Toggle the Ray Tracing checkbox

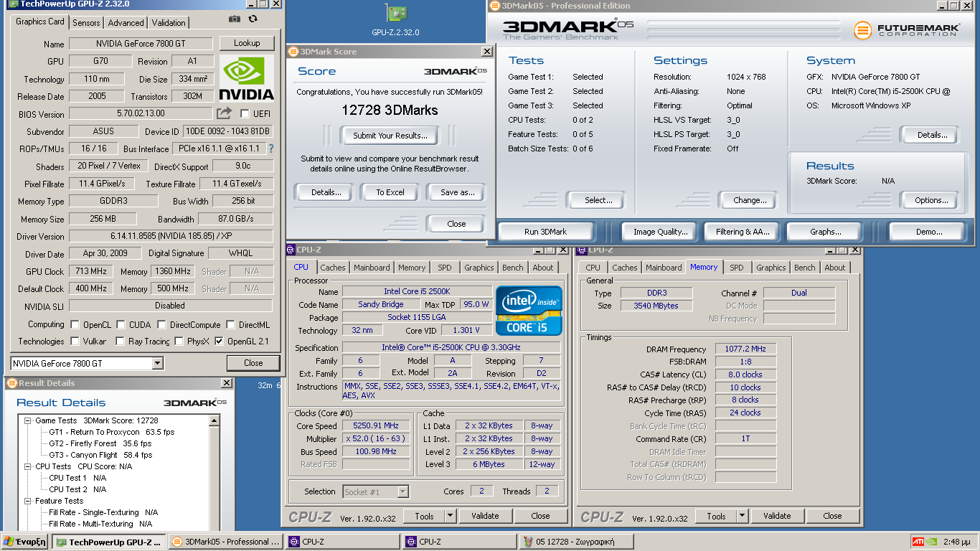tap(121, 342)
